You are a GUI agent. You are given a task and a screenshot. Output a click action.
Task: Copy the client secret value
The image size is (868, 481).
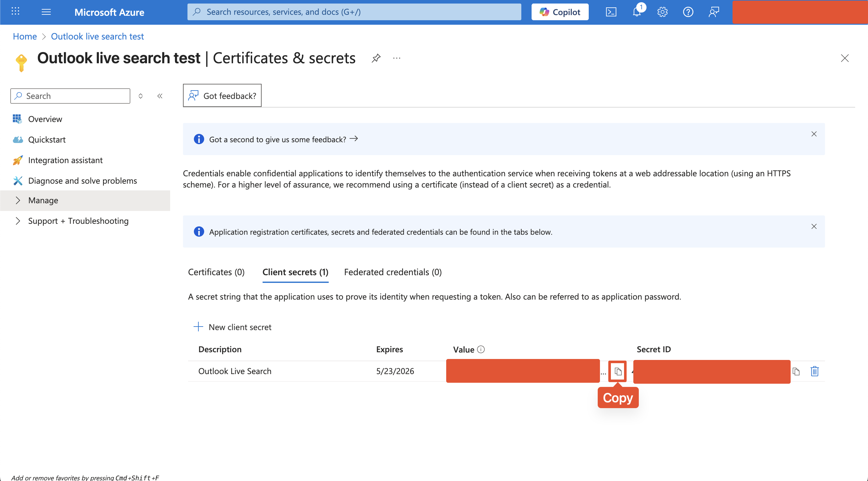pos(617,371)
